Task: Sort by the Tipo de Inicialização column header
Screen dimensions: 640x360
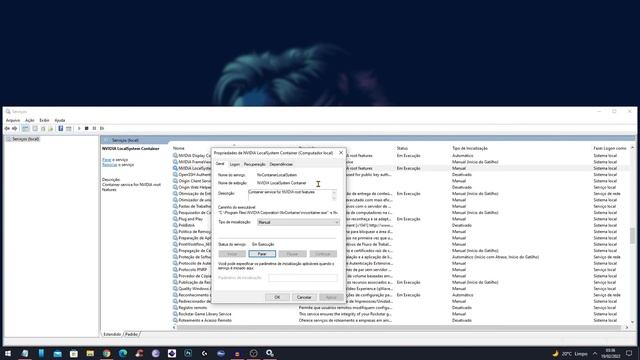Action: point(470,148)
